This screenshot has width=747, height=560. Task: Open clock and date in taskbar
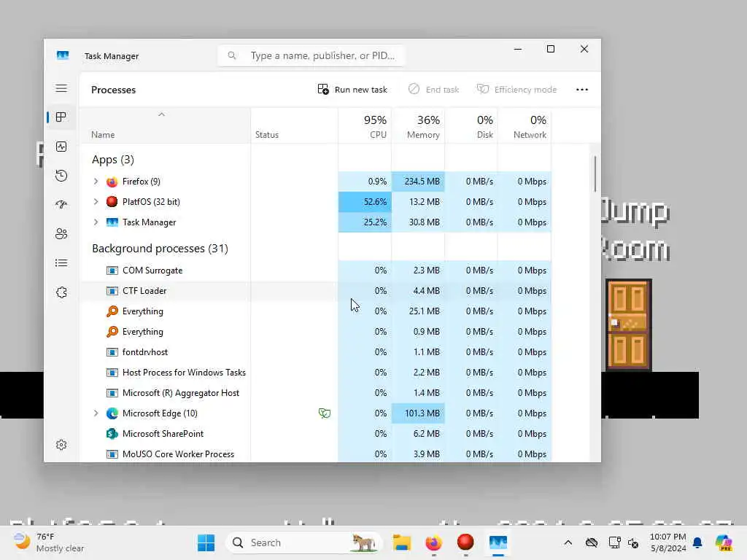(668, 542)
